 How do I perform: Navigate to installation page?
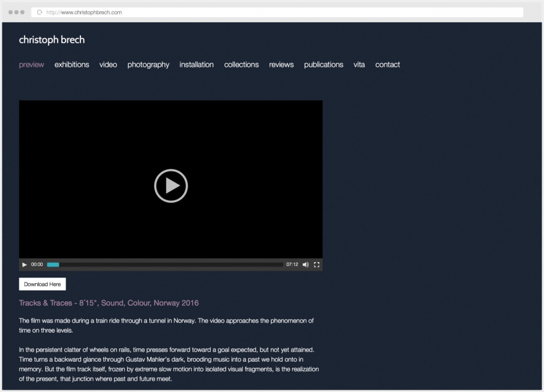pos(197,64)
